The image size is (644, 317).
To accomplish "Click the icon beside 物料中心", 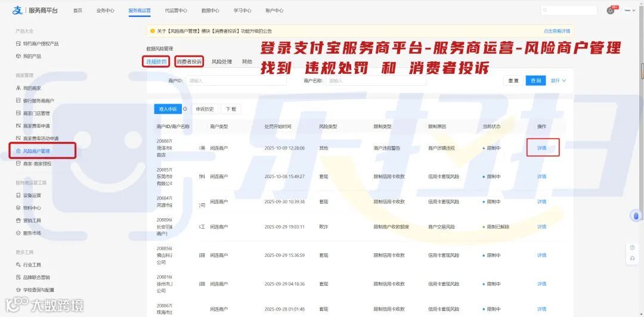I will tap(18, 208).
